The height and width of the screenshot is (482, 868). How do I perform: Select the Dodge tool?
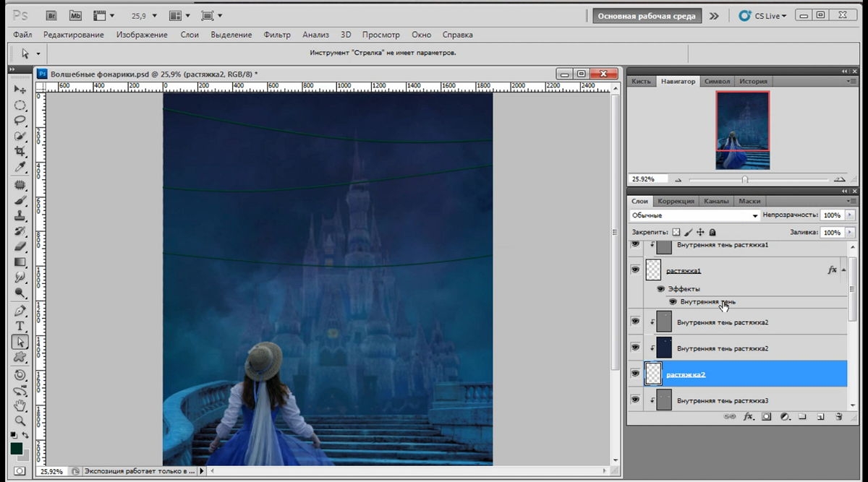pyautogui.click(x=20, y=293)
